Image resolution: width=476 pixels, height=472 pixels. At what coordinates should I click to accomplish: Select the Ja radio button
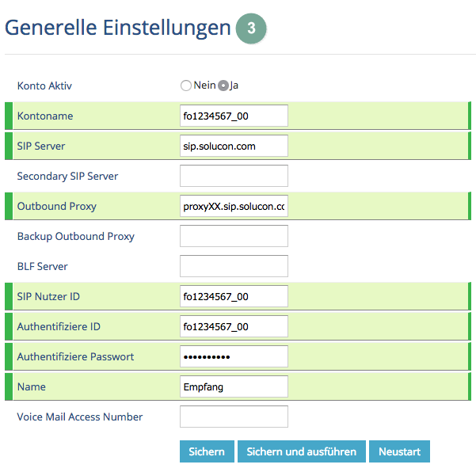(223, 86)
